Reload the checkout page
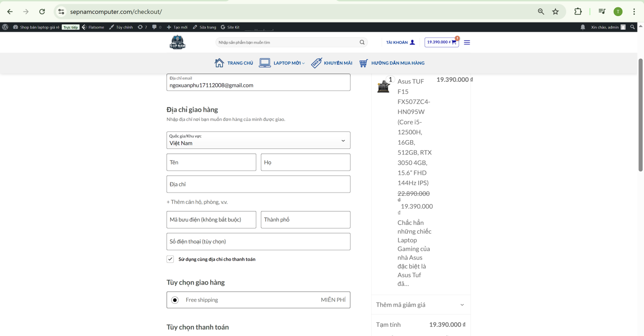The image size is (644, 336). 42,11
